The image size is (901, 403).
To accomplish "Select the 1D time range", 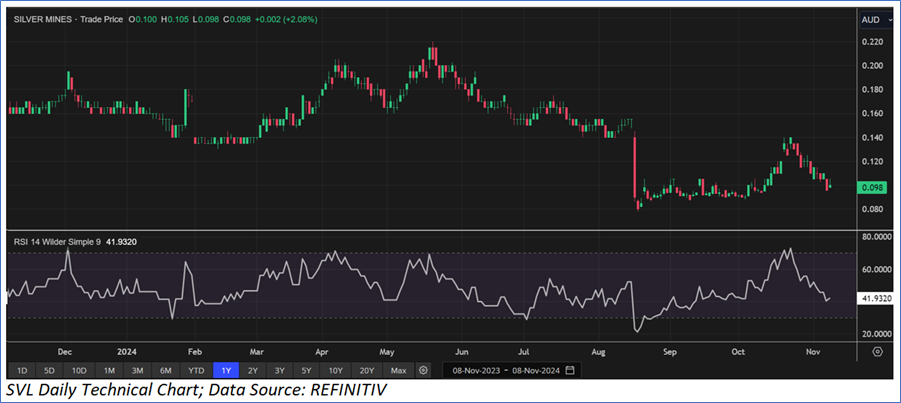I will coord(22,370).
